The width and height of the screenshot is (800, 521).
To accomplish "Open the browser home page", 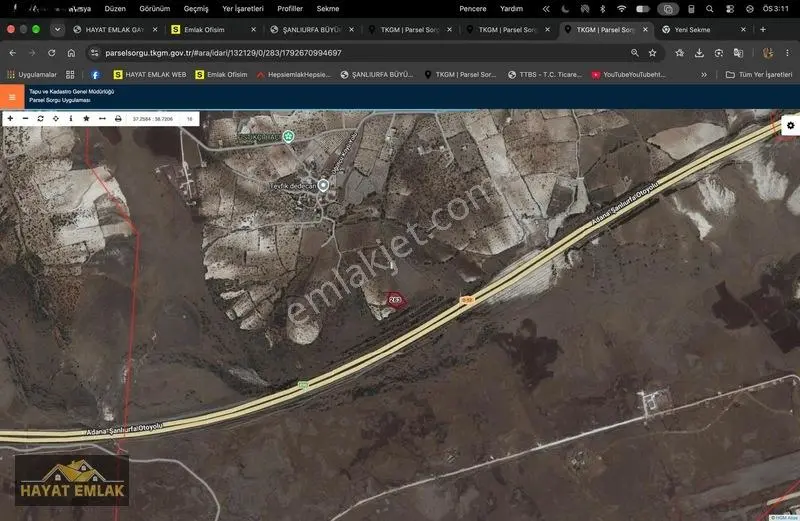I will (x=71, y=53).
